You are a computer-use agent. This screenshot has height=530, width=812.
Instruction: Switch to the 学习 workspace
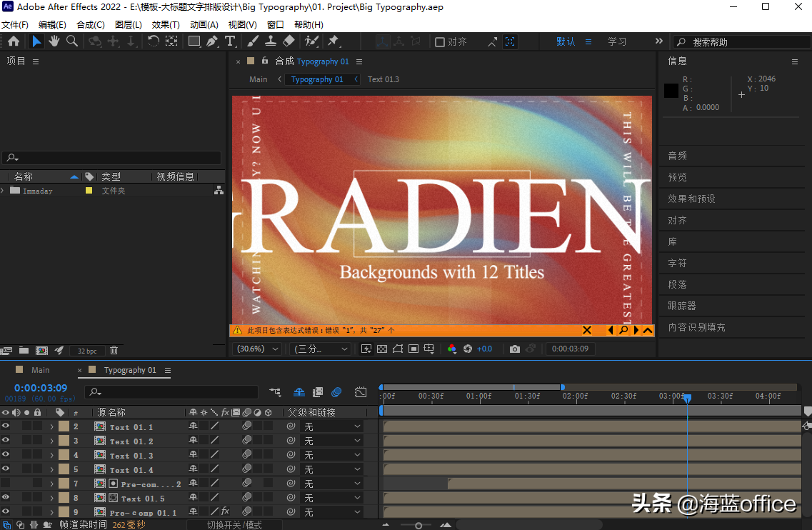coord(617,41)
